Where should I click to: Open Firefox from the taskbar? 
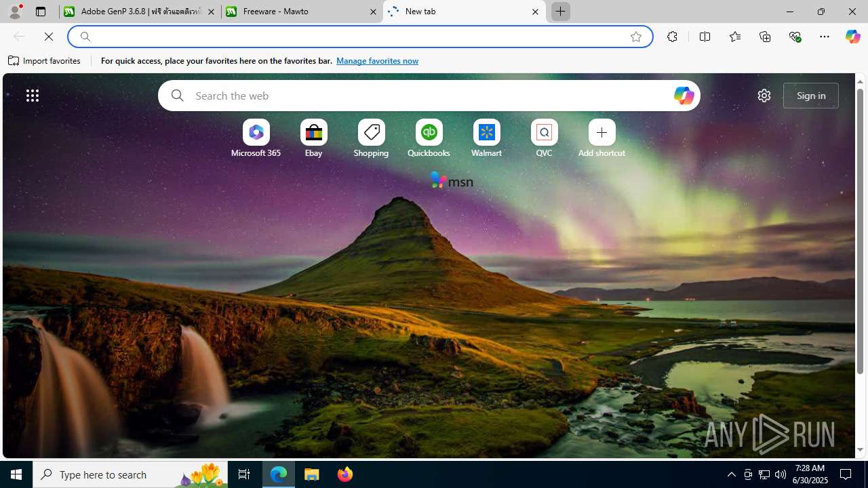[345, 474]
